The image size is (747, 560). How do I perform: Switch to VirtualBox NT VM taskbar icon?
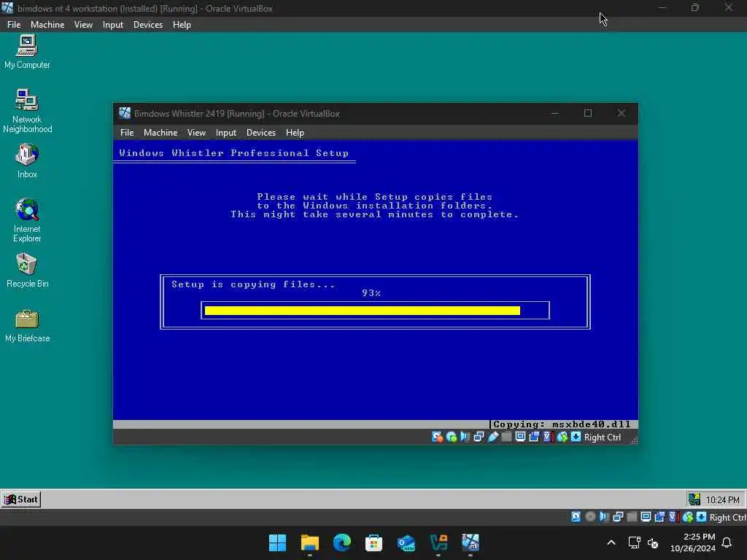(471, 542)
